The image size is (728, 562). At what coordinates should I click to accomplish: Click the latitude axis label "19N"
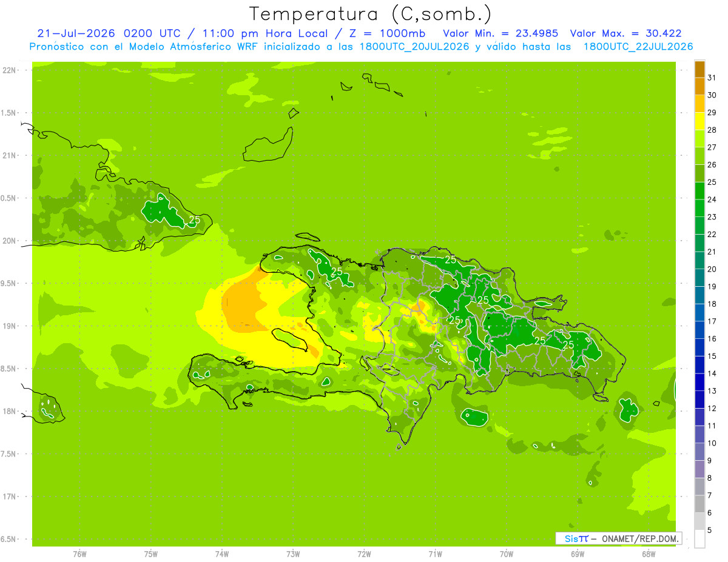(x=9, y=326)
